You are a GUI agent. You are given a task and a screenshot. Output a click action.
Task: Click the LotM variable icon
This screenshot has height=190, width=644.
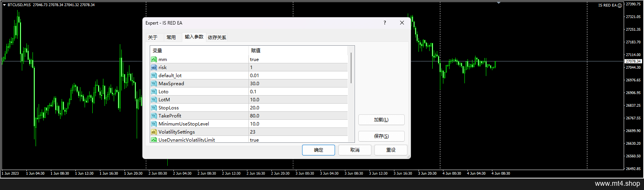(x=154, y=100)
